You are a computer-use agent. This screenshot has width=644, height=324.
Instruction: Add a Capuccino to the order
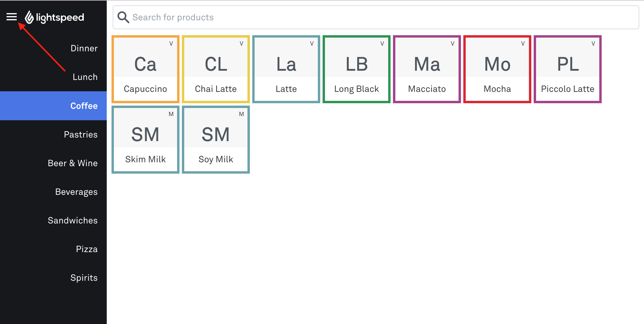pyautogui.click(x=145, y=69)
